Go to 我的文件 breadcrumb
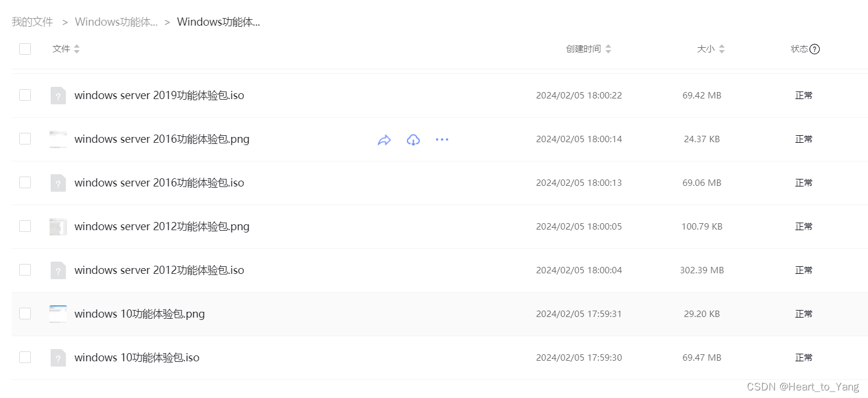 32,22
